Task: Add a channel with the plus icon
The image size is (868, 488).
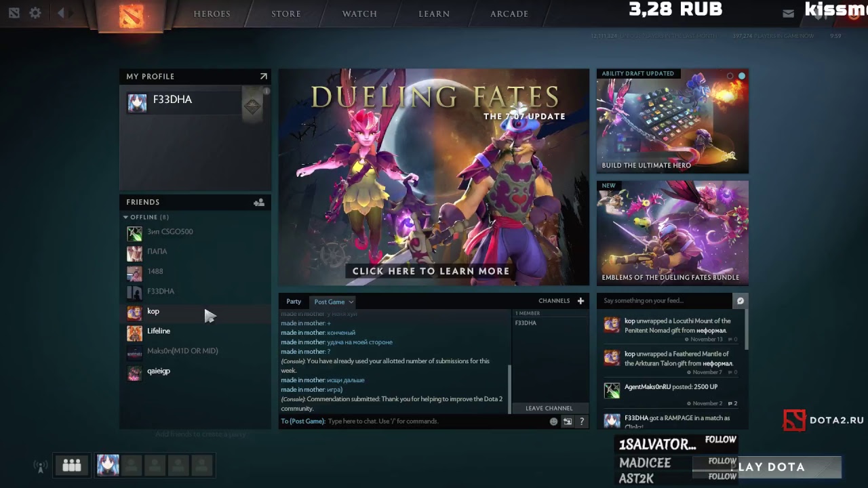Action: pos(580,301)
